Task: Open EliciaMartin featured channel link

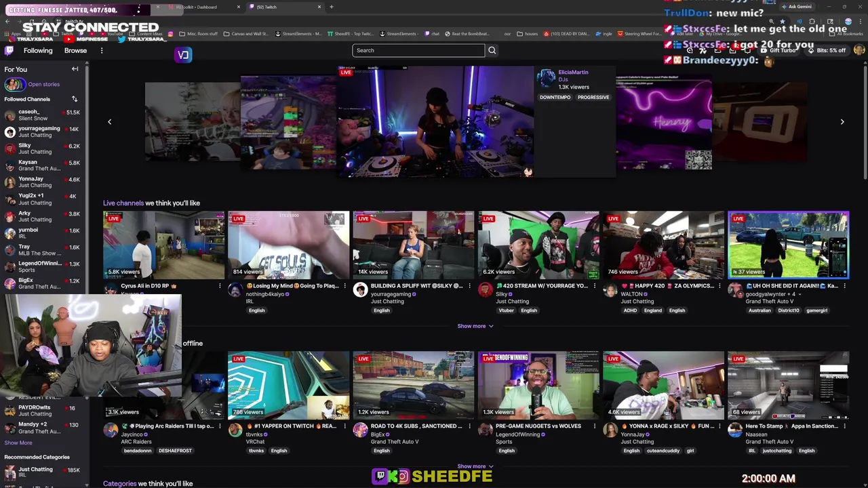Action: point(573,73)
